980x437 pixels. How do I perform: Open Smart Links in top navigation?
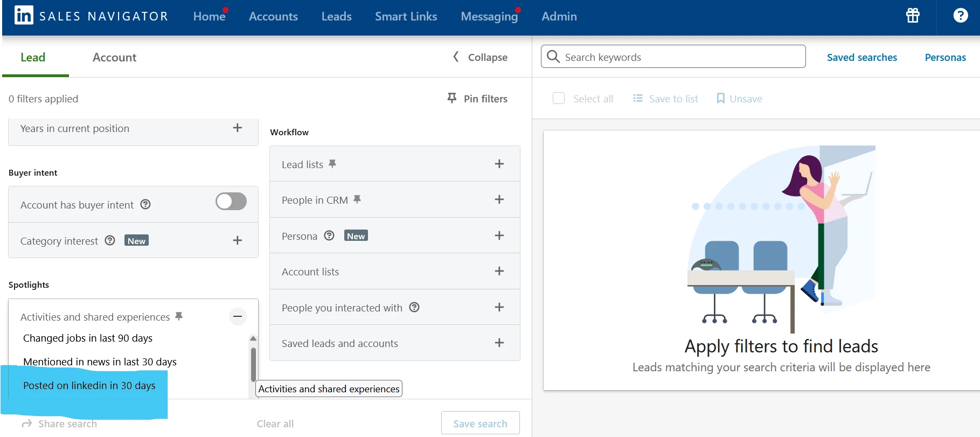406,16
